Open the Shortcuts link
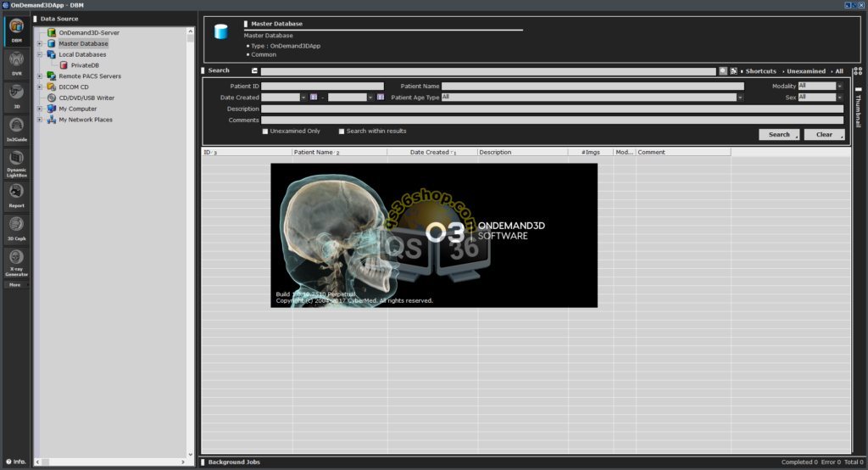868x470 pixels. (760, 71)
